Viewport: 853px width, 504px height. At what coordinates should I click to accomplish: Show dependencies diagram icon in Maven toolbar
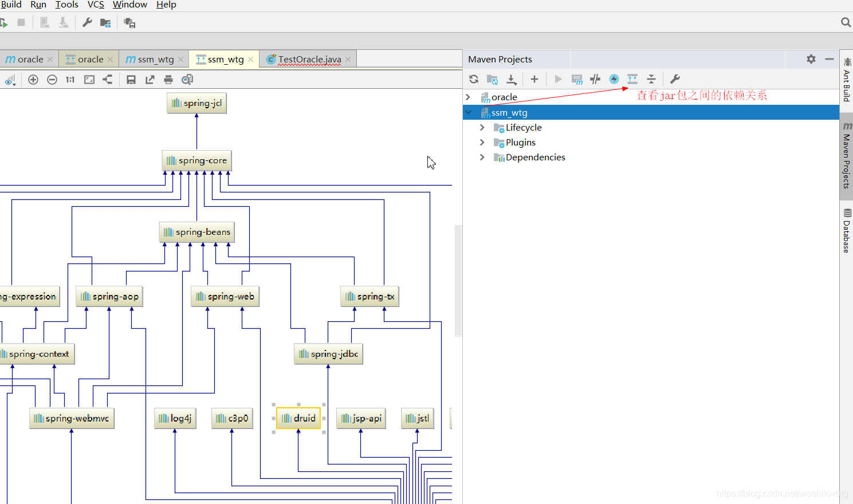632,79
